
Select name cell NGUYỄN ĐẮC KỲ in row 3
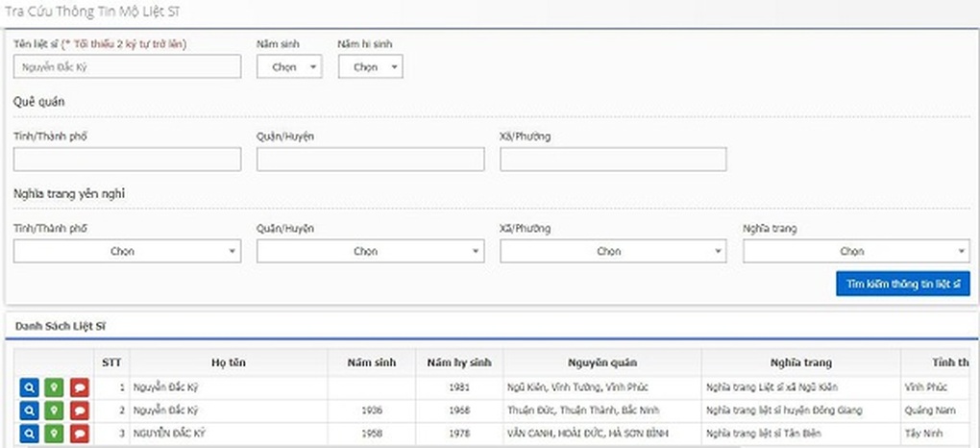click(229, 434)
